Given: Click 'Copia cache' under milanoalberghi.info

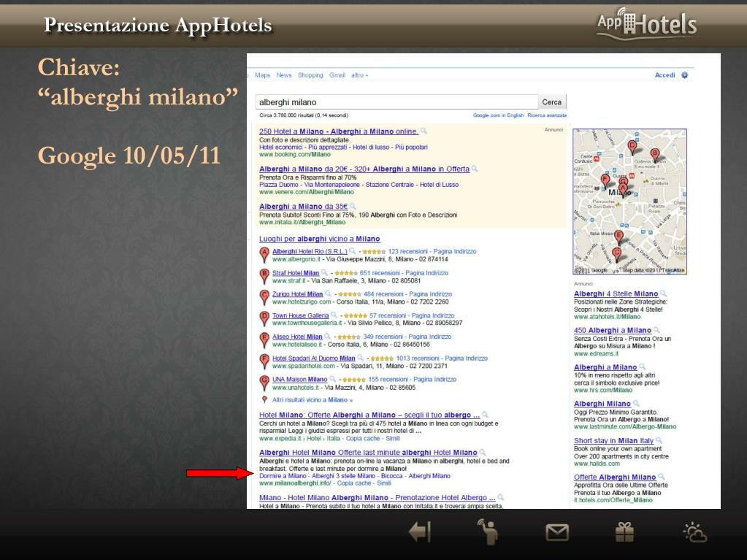Looking at the screenshot, I should tap(354, 483).
